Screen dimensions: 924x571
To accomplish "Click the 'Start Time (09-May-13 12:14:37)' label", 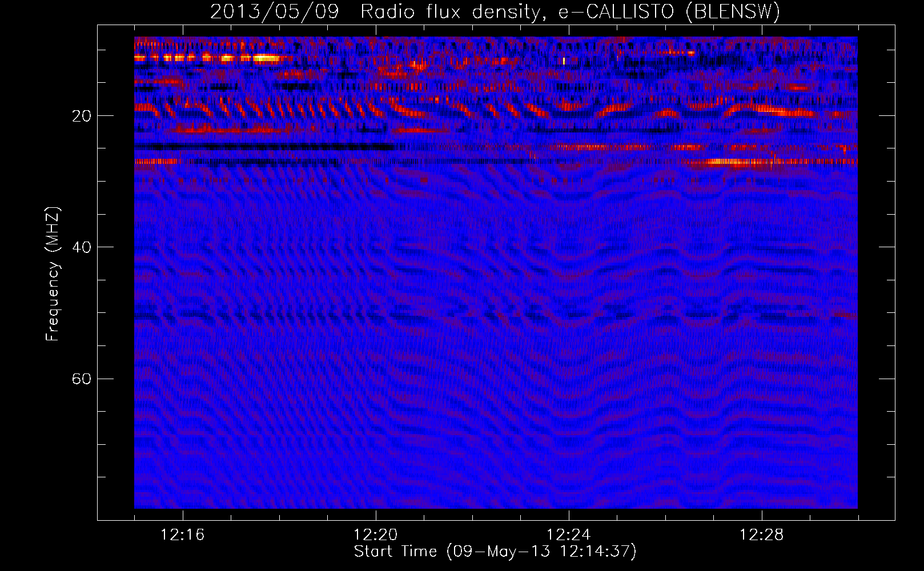I will pos(495,552).
